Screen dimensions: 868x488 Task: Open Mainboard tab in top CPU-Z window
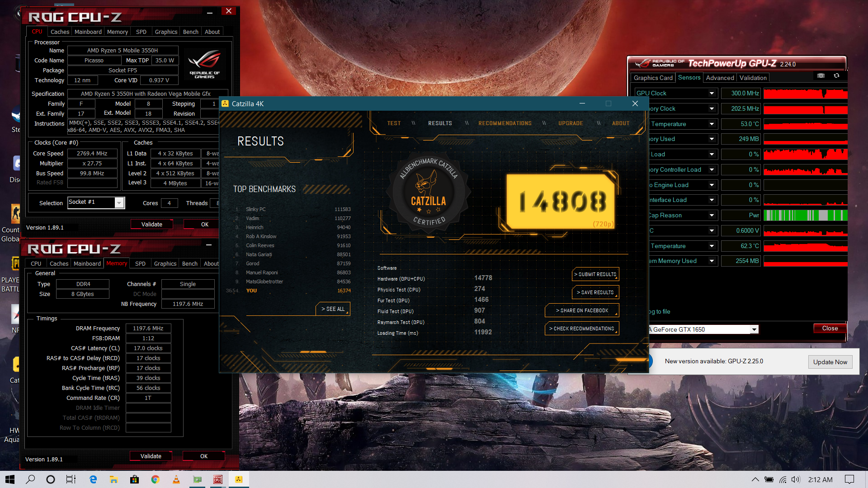click(x=88, y=32)
